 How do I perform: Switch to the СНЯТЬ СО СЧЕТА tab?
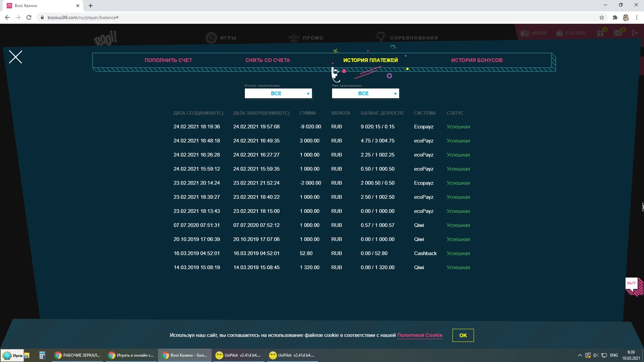268,60
